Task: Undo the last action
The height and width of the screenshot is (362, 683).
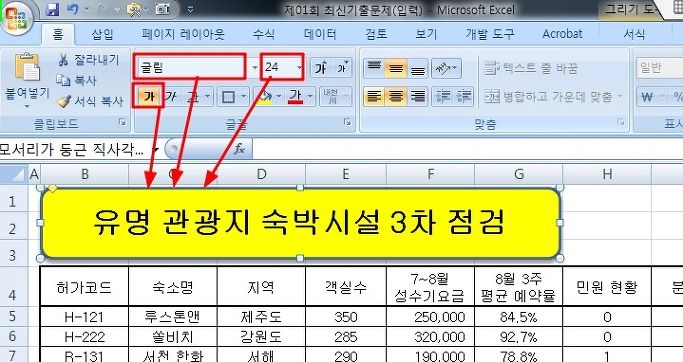Action: [73, 9]
